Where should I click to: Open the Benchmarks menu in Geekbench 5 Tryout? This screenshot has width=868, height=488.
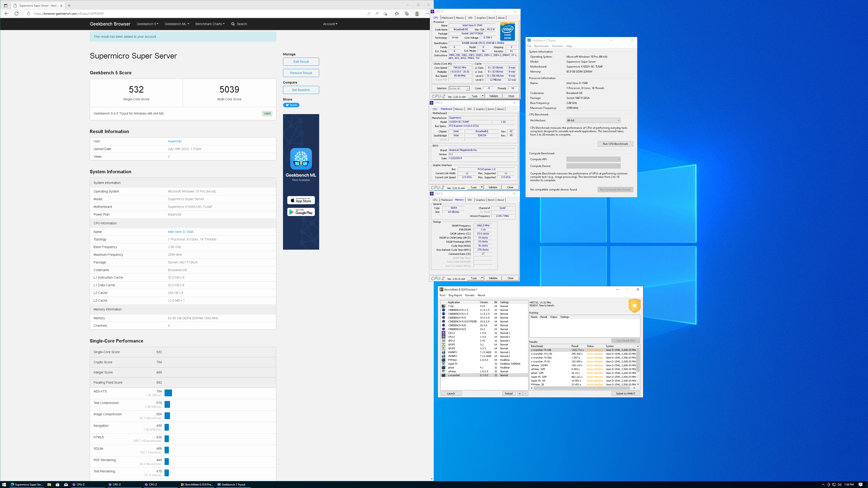click(x=542, y=46)
